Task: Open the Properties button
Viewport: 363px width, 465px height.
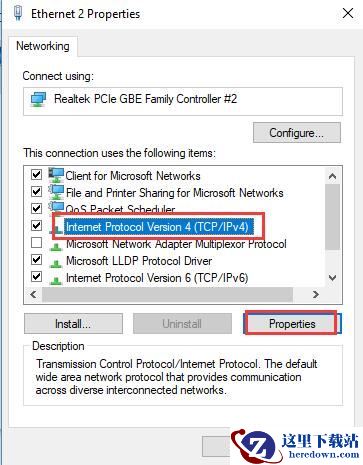Action: point(292,324)
